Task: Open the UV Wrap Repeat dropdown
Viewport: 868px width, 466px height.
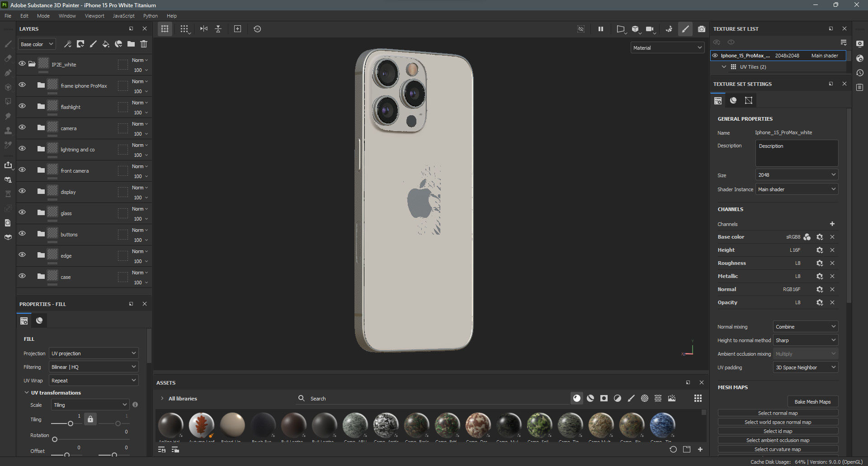Action: (93, 380)
